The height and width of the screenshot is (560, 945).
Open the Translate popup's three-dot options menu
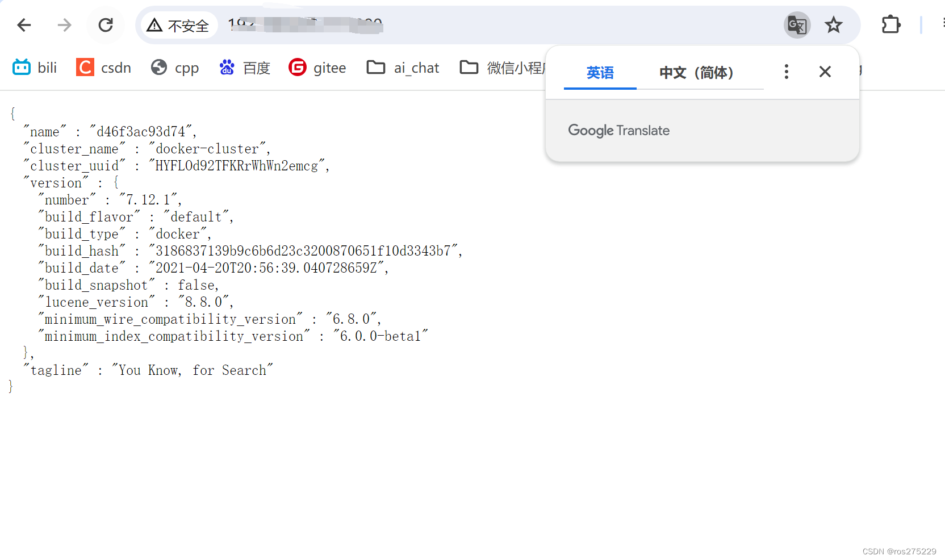[786, 72]
